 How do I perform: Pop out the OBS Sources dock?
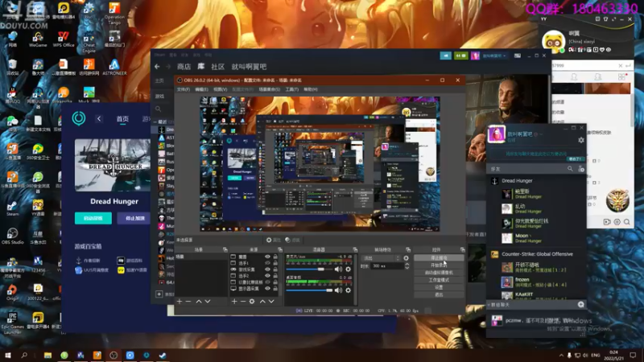click(x=280, y=249)
